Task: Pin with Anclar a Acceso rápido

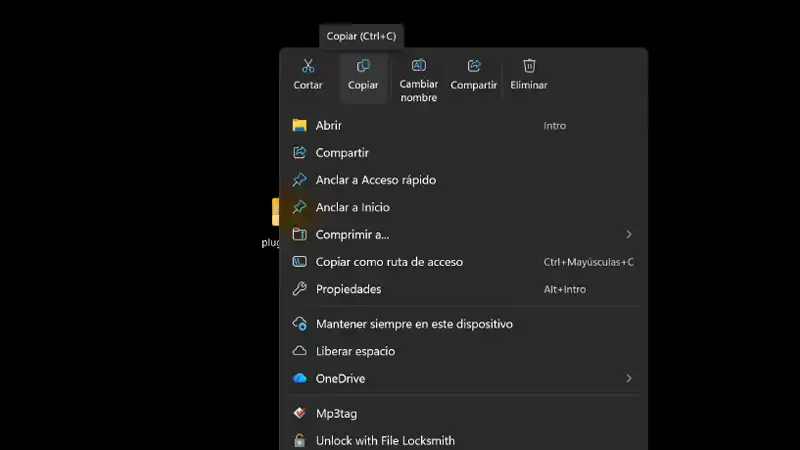Action: click(375, 180)
